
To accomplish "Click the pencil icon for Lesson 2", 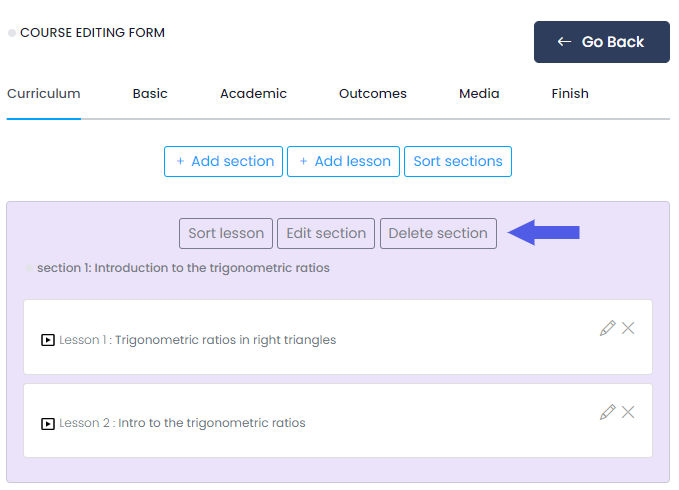I will (x=607, y=412).
